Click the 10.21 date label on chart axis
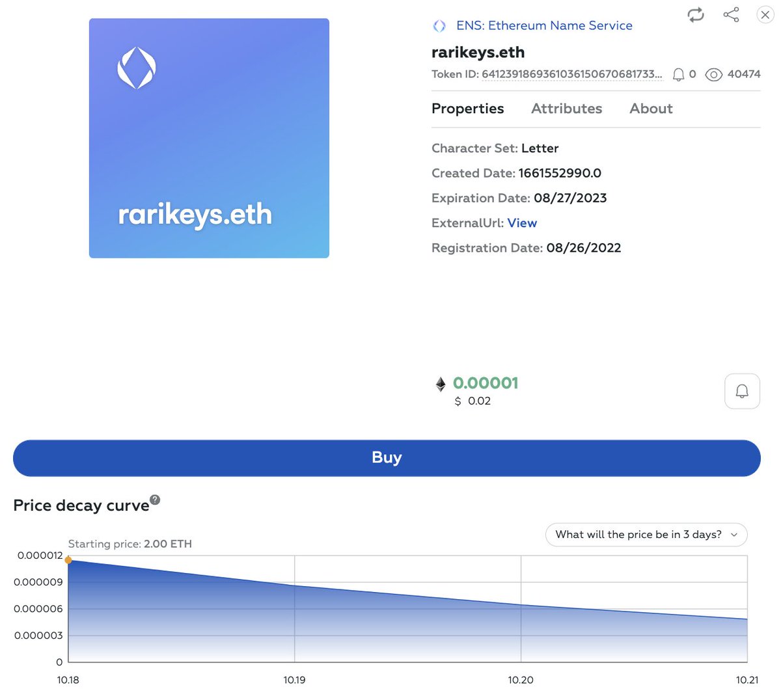This screenshot has width=781, height=700. [747, 680]
